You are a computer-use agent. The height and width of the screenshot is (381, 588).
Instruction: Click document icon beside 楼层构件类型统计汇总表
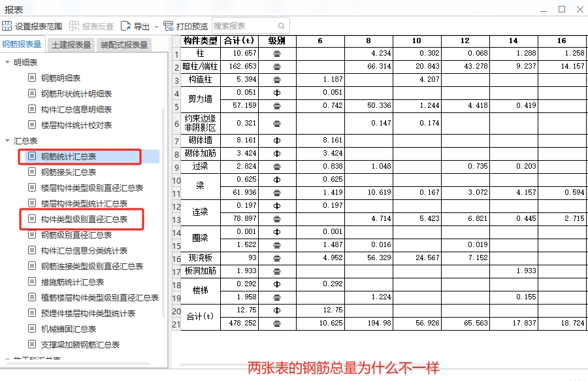pos(32,203)
